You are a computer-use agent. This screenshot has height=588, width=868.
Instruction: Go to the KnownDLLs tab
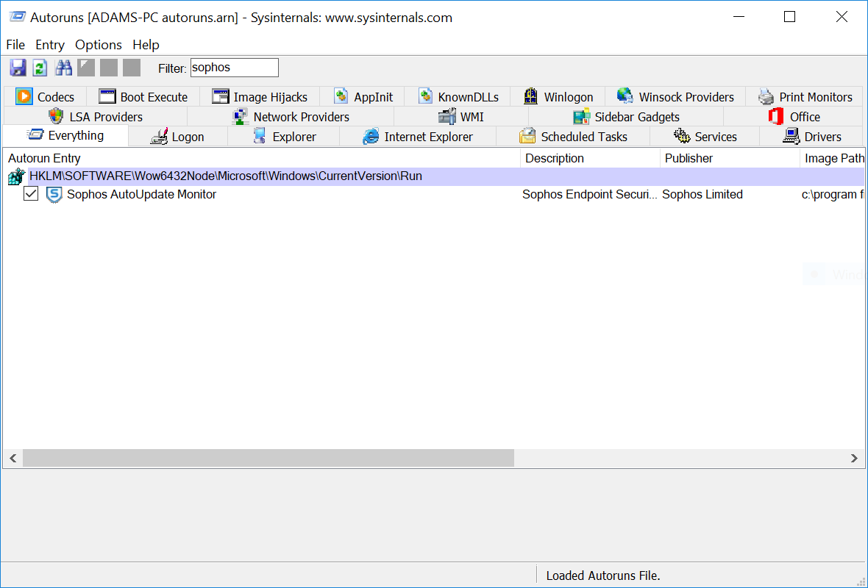click(x=458, y=97)
